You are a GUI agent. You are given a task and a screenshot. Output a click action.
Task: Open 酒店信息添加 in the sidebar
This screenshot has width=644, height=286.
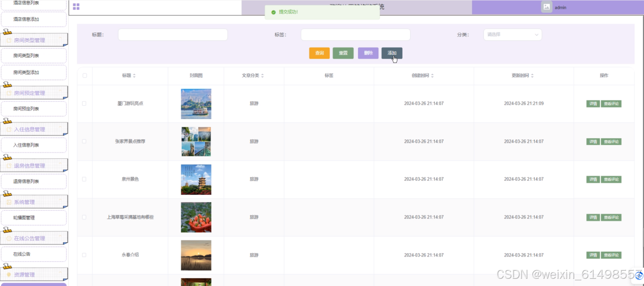click(34, 19)
